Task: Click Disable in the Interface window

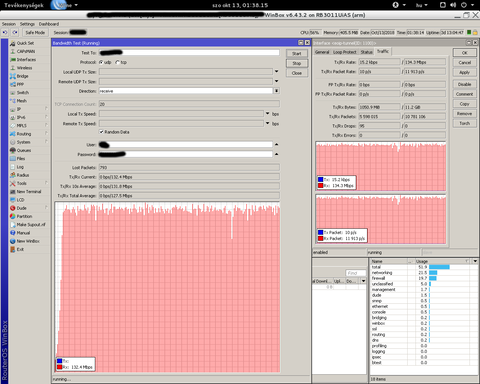Action: click(x=464, y=84)
